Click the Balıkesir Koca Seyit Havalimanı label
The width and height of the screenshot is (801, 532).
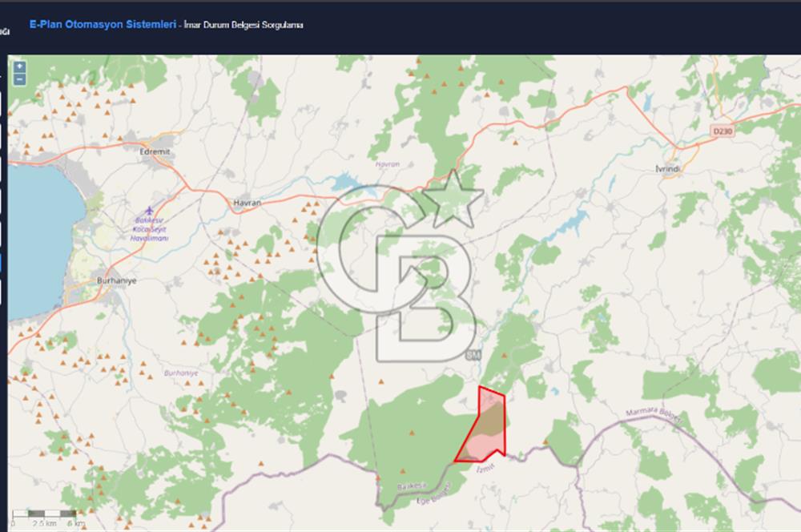pos(149,229)
